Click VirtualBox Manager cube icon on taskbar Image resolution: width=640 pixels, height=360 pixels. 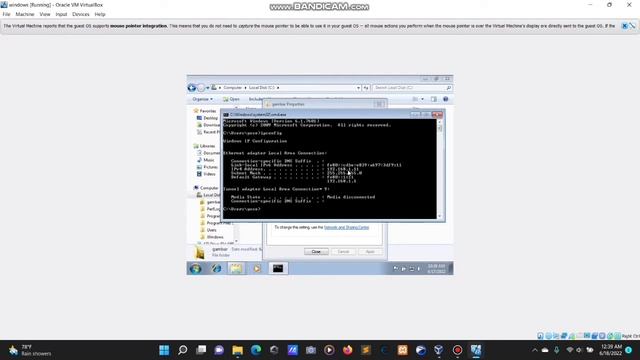click(x=439, y=350)
